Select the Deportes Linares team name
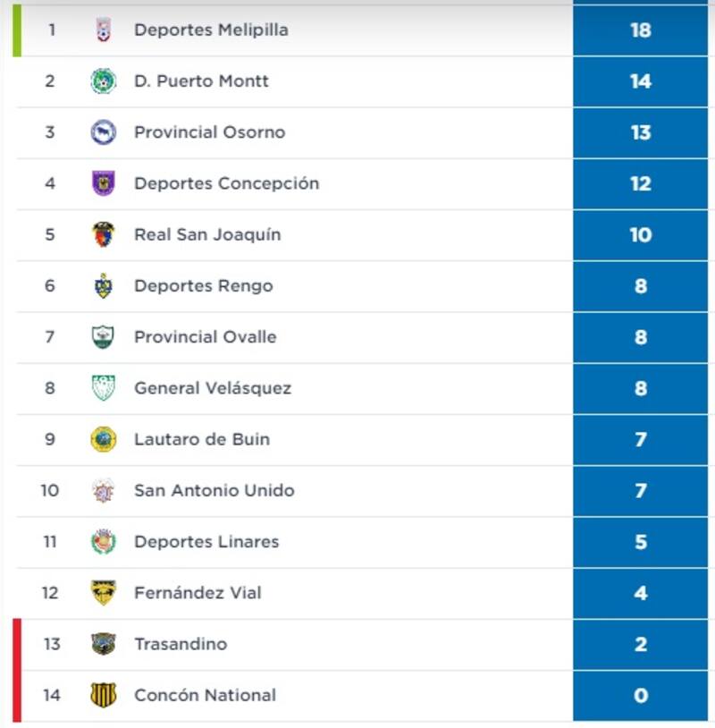 click(206, 541)
